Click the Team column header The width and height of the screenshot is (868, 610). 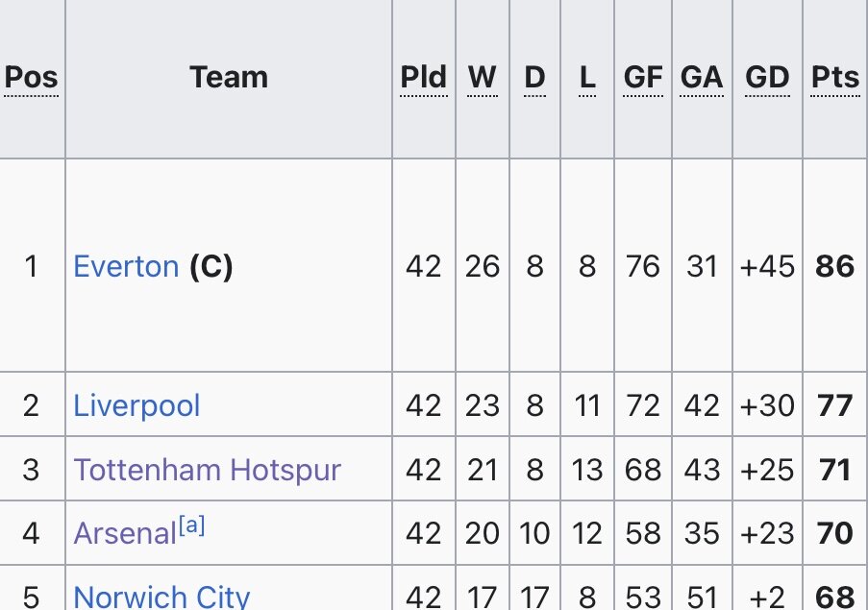(x=229, y=77)
